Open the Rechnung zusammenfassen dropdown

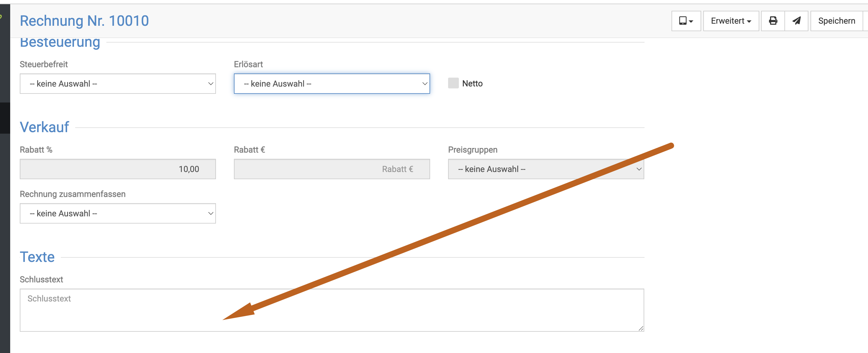point(118,213)
